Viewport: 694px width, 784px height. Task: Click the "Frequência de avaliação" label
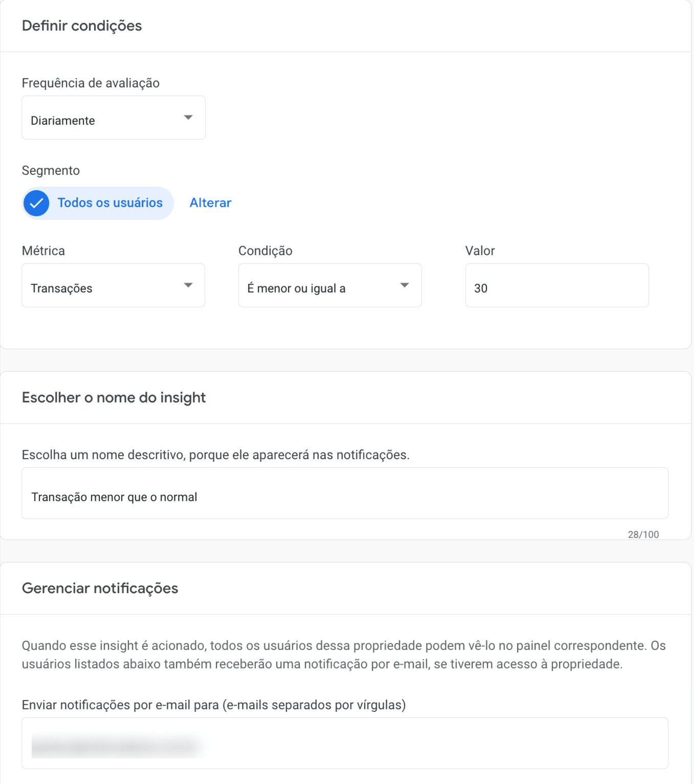(91, 83)
